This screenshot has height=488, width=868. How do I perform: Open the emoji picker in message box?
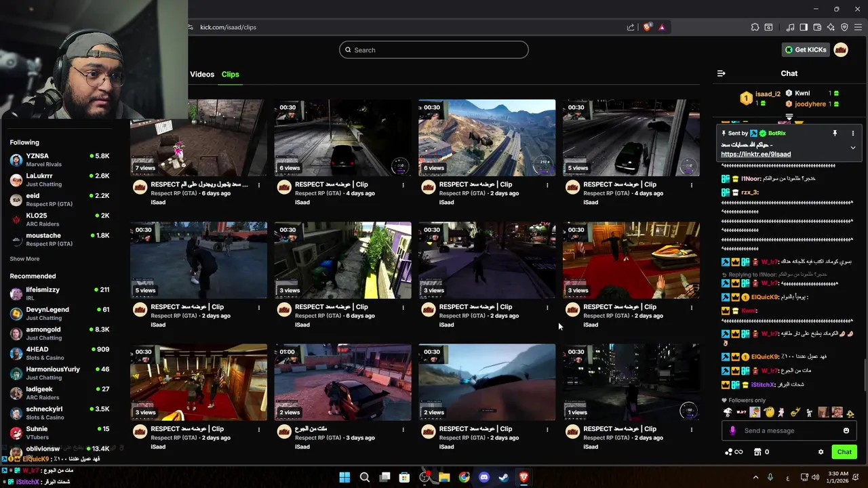pyautogui.click(x=846, y=430)
